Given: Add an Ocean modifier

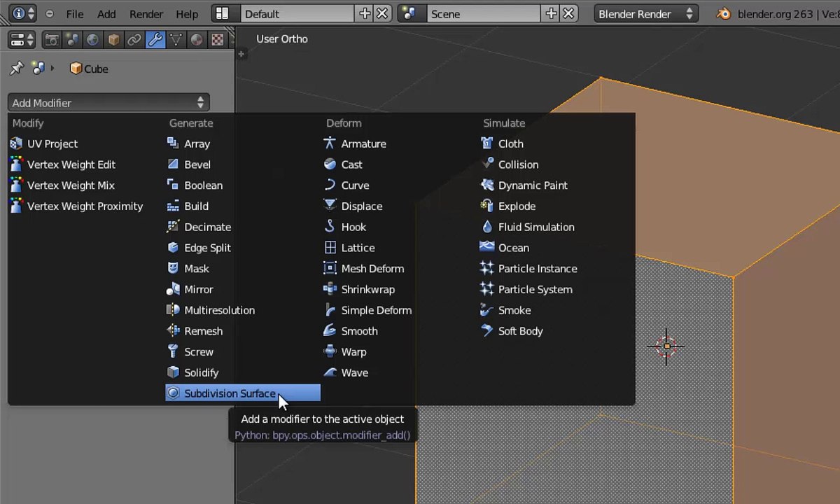Looking at the screenshot, I should point(504,248).
